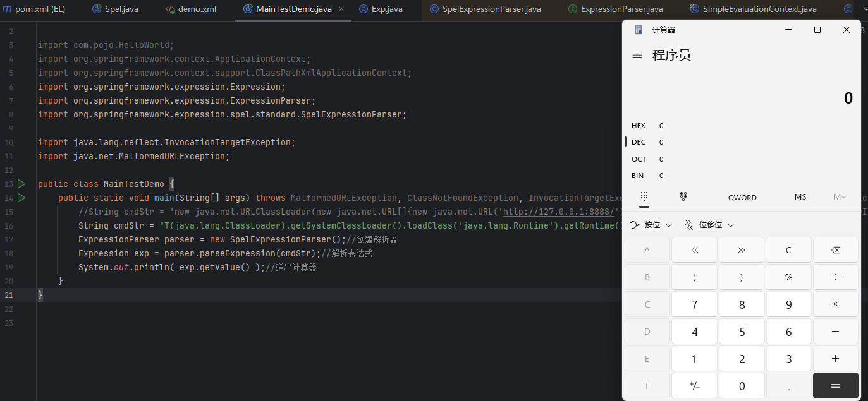Image resolution: width=868 pixels, height=401 pixels.
Task: Click 'import java.net.MalformedURLException;' line
Action: (x=133, y=156)
